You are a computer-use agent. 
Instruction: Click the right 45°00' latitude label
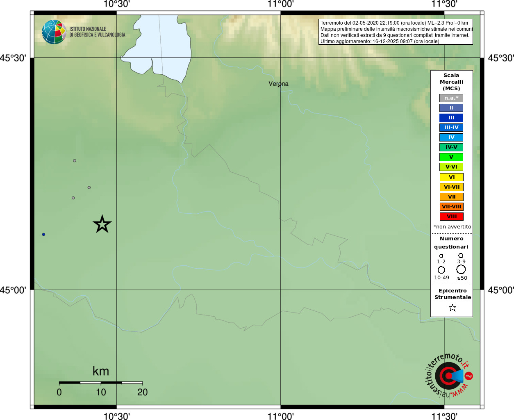click(501, 290)
